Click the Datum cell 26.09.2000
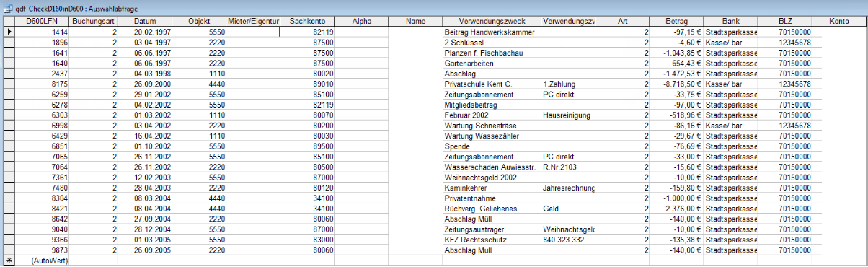 coord(145,84)
